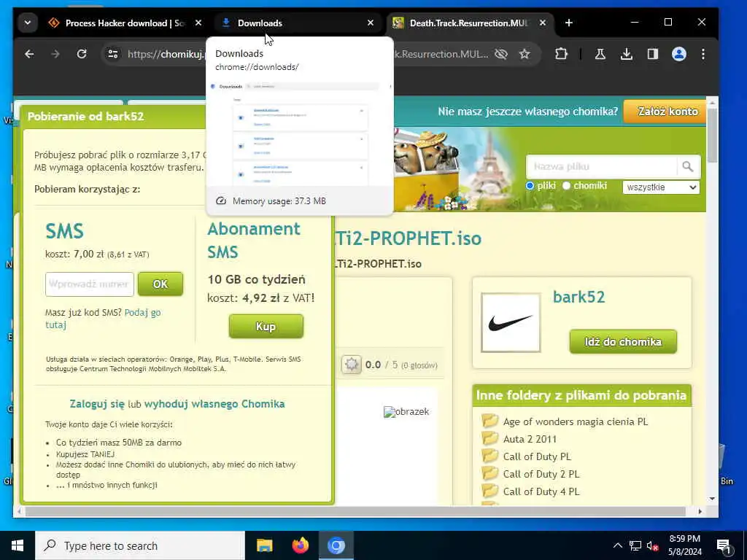Open the Chrome tab search dropdown arrow
The height and width of the screenshot is (560, 747).
[x=28, y=23]
